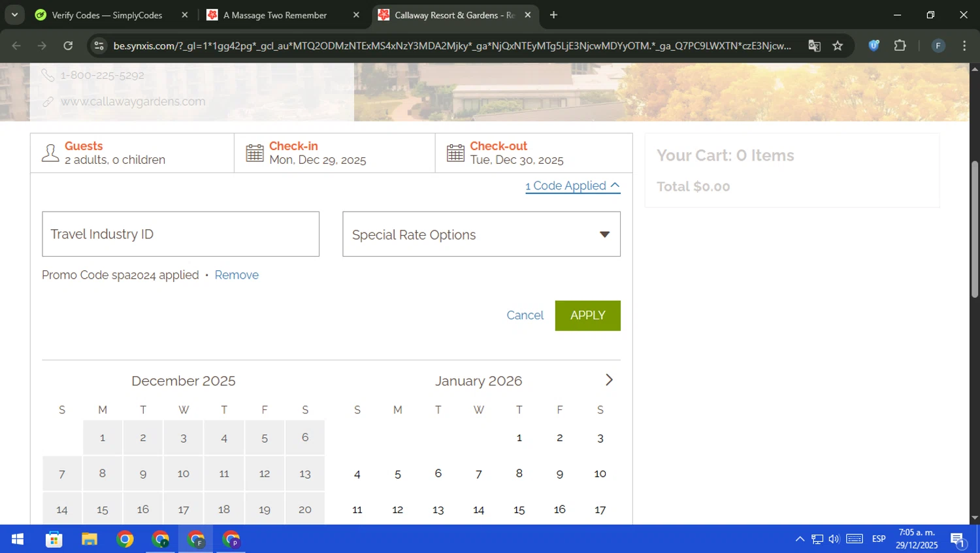Viewport: 980px width, 553px height.
Task: Select January 10 on the calendar
Action: click(x=600, y=473)
